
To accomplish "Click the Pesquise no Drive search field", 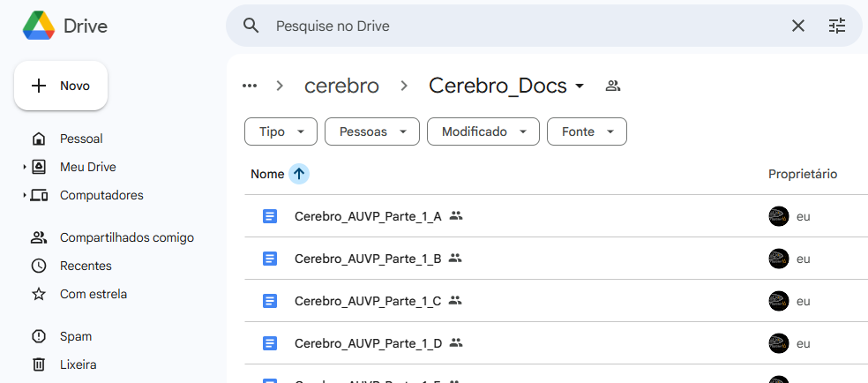I will click(520, 26).
